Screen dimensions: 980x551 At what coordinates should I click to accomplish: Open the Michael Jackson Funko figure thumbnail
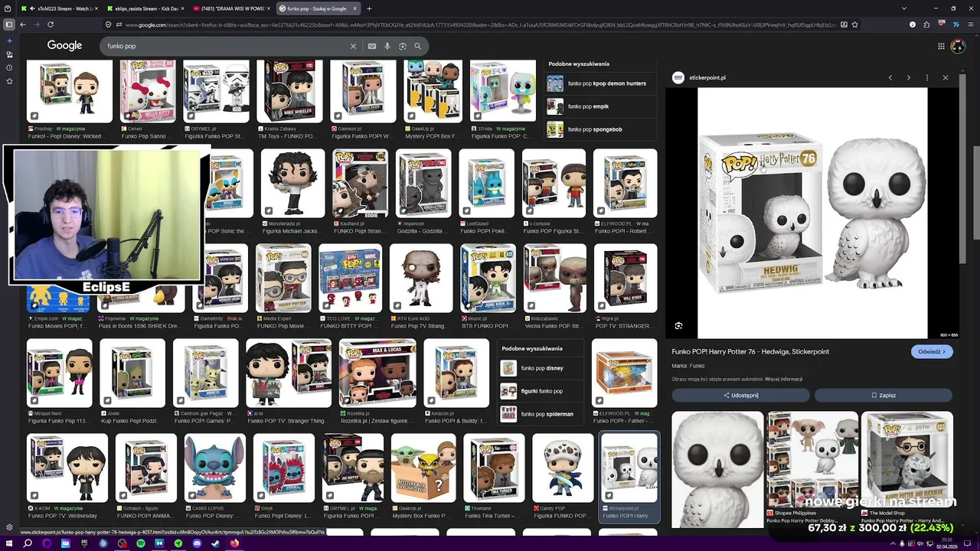292,183
